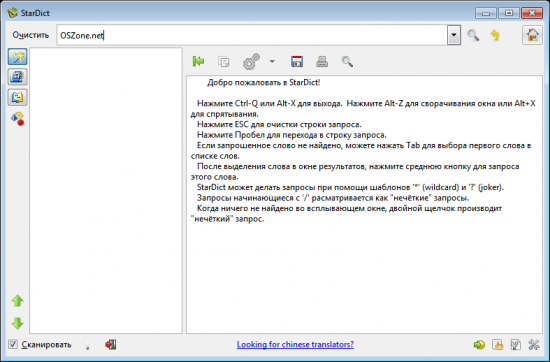This screenshot has height=362, width=550.
Task: Open the home page house icon
Action: pos(532,35)
